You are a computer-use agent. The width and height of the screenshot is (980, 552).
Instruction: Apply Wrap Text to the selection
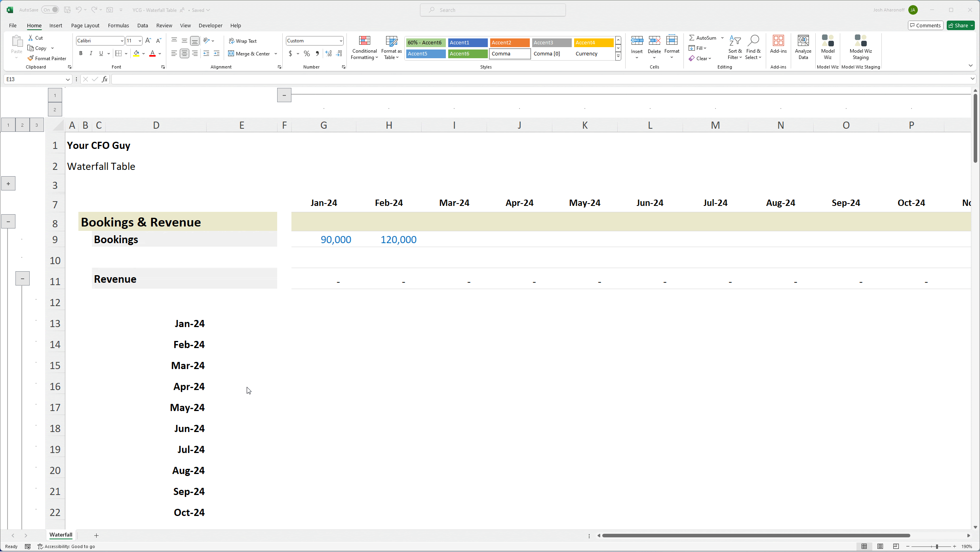point(243,40)
